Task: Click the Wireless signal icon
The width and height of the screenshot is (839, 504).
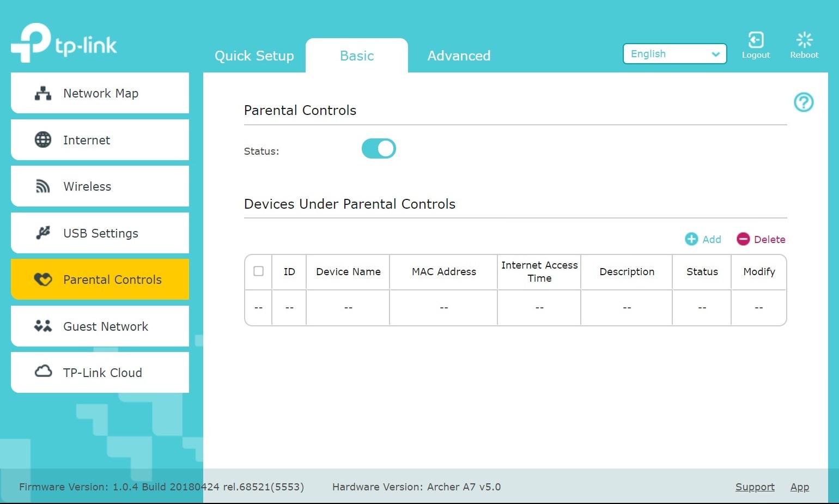Action: pos(43,186)
